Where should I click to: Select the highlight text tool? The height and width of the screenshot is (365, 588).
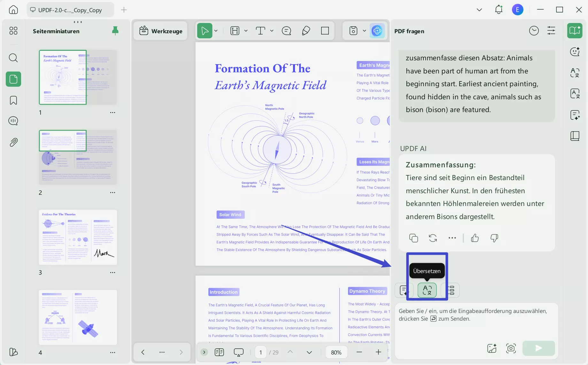click(235, 31)
